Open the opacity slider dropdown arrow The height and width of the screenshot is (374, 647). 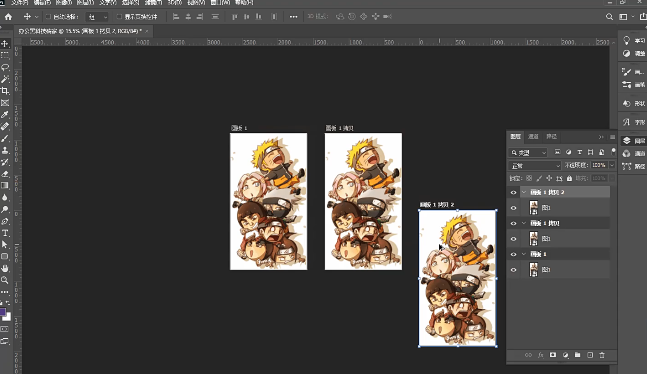coord(612,165)
